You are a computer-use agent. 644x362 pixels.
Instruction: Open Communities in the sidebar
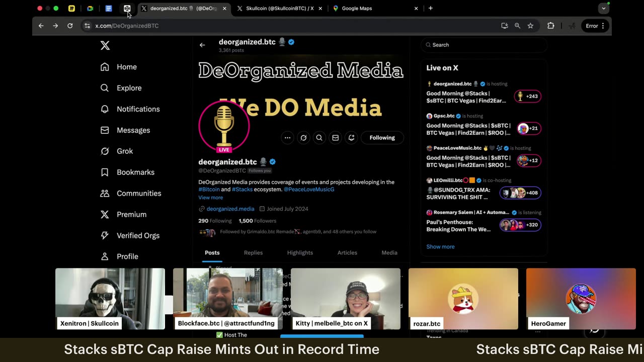(x=130, y=194)
